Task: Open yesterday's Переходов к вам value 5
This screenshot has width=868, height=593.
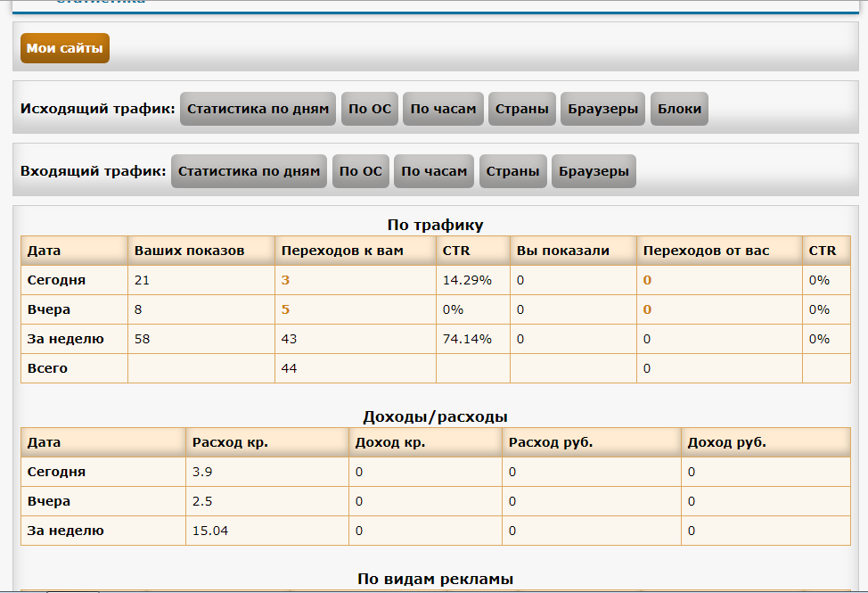Action: point(286,309)
